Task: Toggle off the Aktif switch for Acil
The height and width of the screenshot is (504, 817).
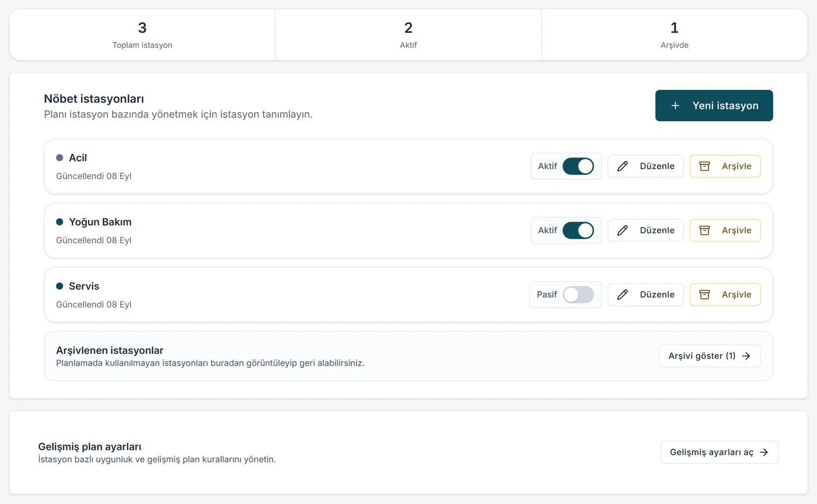Action: 578,166
